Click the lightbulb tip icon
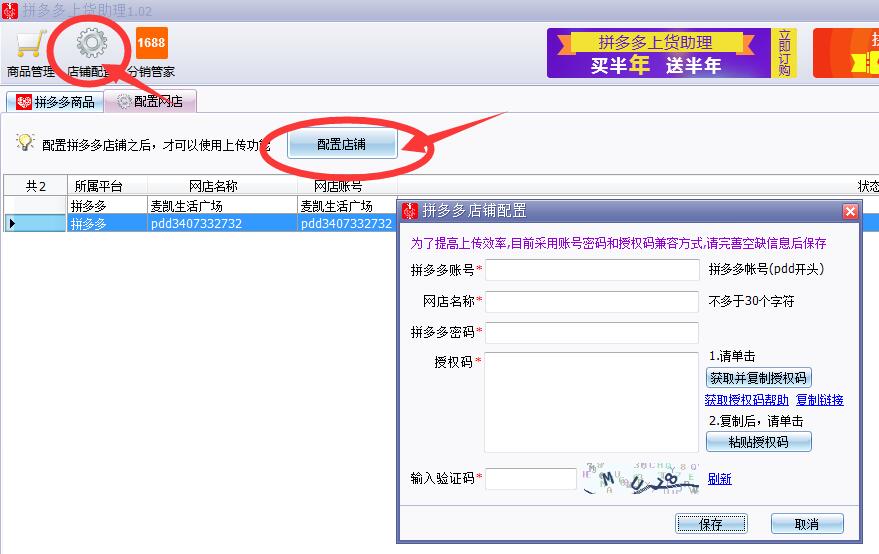Viewport: 879px width, 554px height. [25, 142]
